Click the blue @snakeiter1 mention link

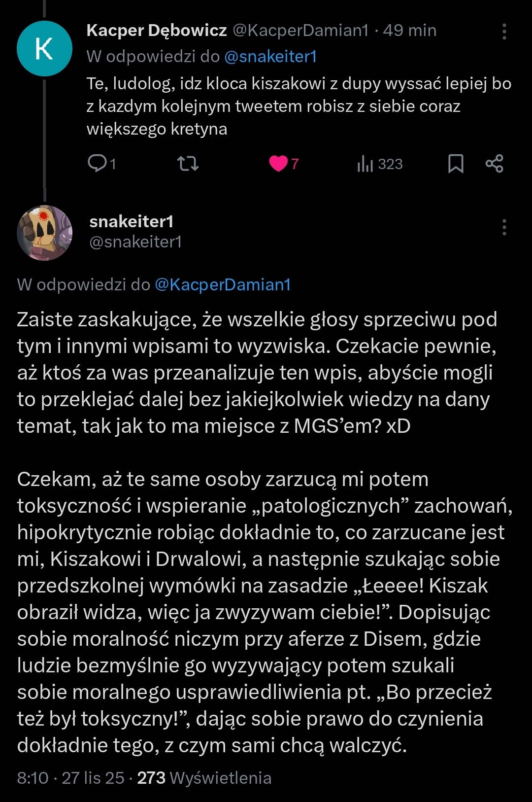(270, 57)
